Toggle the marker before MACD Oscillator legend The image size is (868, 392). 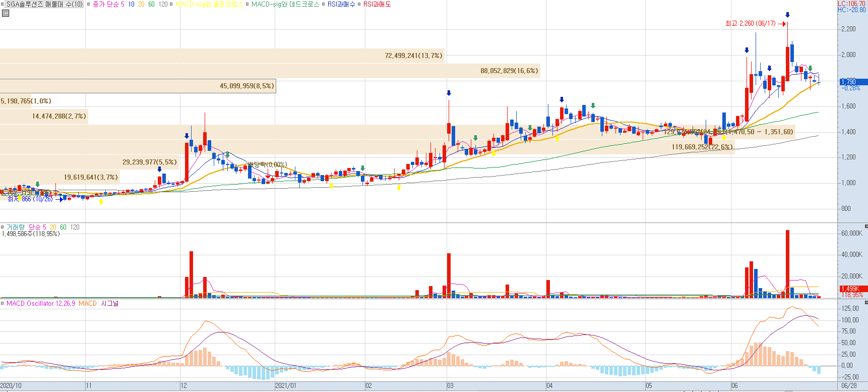coord(3,303)
